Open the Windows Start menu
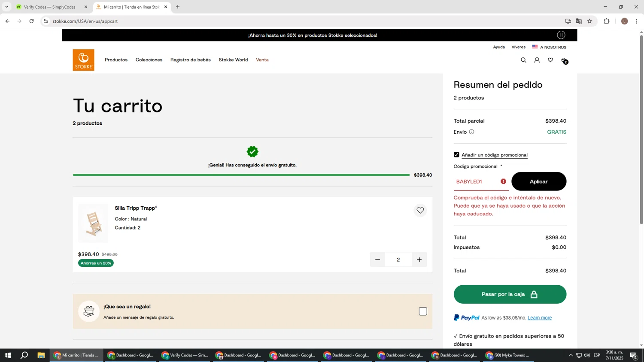 (8, 355)
